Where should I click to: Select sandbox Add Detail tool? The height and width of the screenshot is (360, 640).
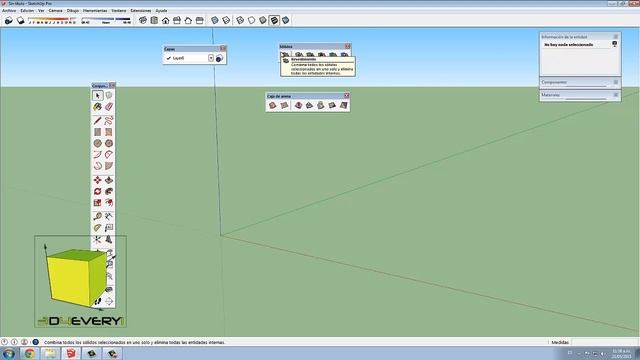click(x=332, y=105)
